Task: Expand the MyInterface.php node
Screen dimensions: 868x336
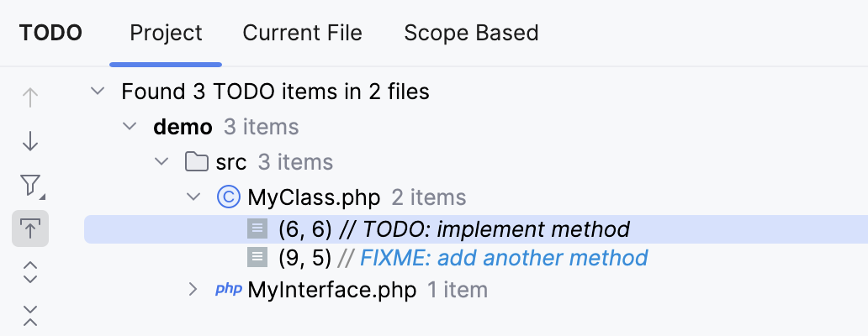Action: [193, 290]
